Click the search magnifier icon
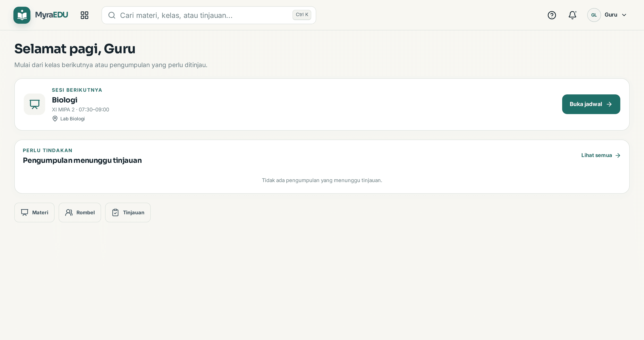 (x=112, y=15)
